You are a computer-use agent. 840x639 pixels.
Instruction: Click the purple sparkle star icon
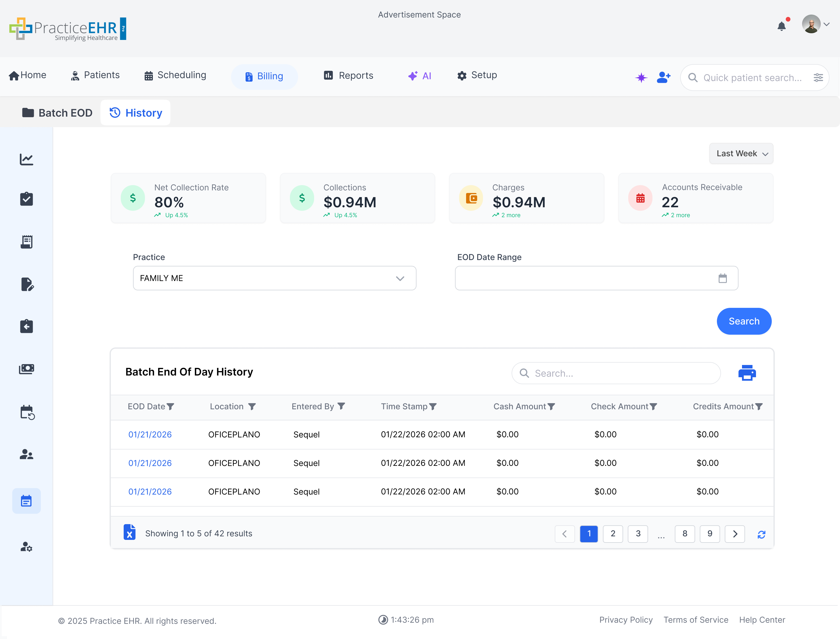point(641,78)
